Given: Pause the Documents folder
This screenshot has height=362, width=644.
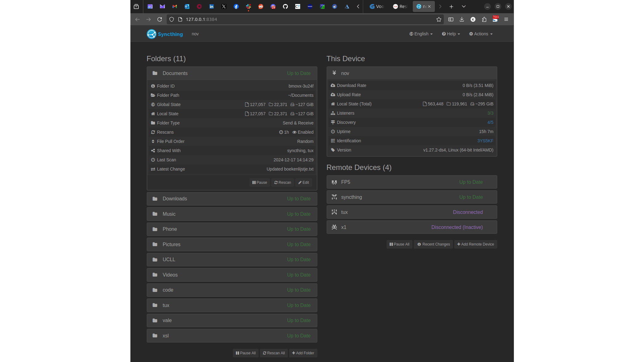Looking at the screenshot, I should (x=260, y=183).
